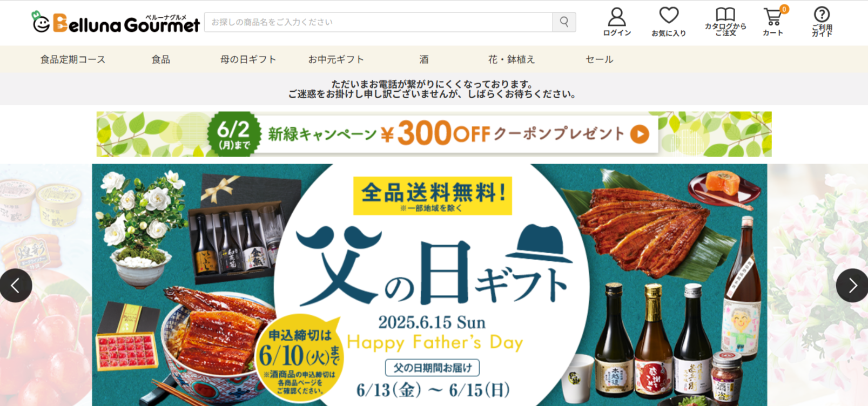This screenshot has width=868, height=406.
Task: Advance to next carousel slide
Action: pos(852,285)
